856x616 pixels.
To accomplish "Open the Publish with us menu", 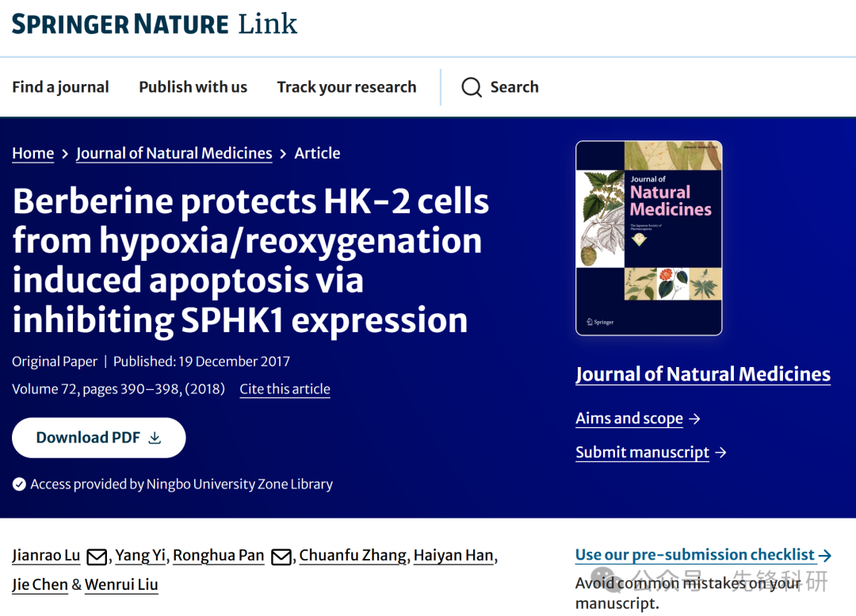I will 193,87.
